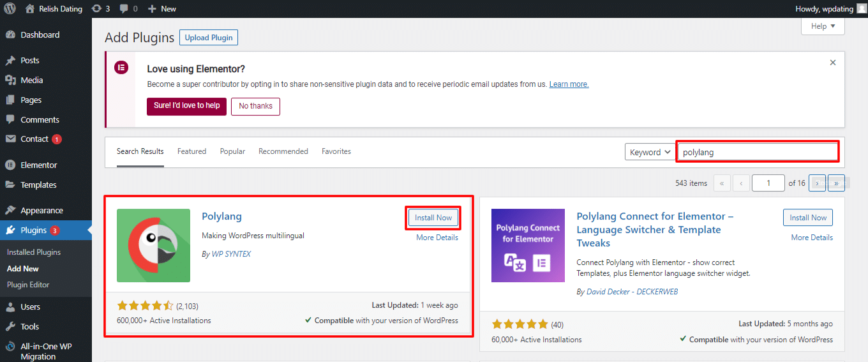This screenshot has width=868, height=362.
Task: Click the Polylang Connect five-star rating
Action: pos(520,324)
